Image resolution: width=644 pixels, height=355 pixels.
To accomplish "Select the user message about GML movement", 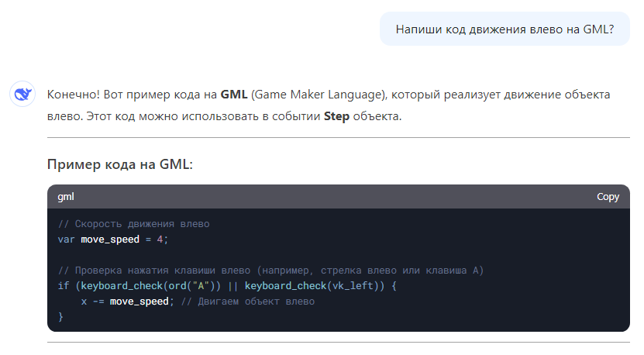I will pyautogui.click(x=505, y=29).
